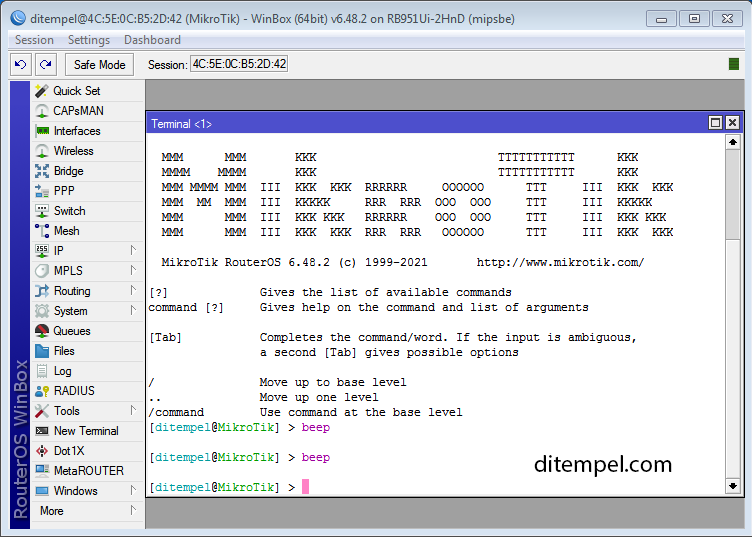Screen dimensions: 752x537
Task: Click terminal scrollbar up arrow
Action: pos(732,142)
